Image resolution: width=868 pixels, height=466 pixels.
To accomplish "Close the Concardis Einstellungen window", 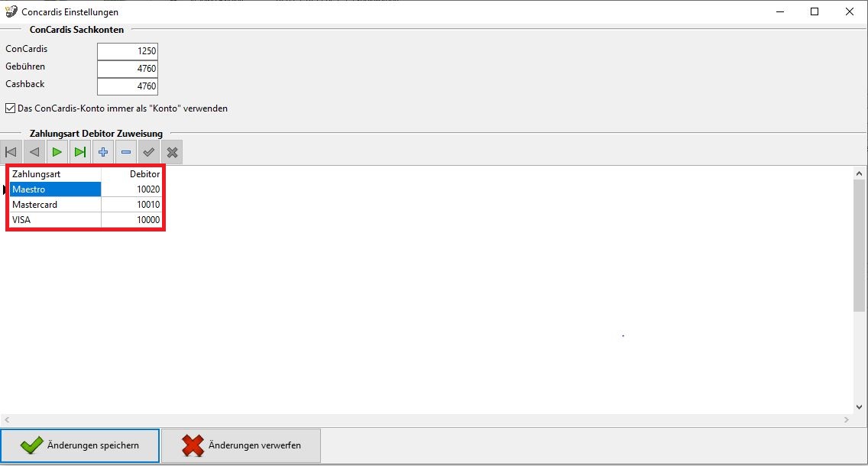I will pyautogui.click(x=849, y=11).
